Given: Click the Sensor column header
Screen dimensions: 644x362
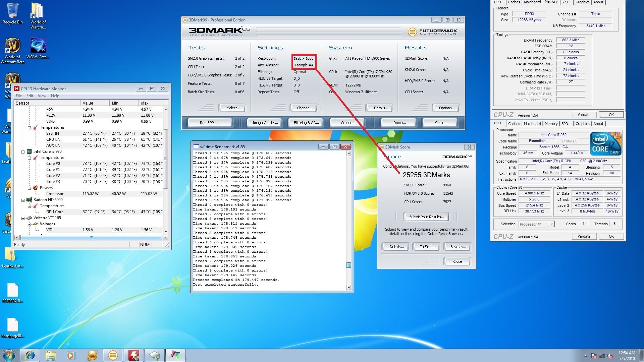Looking at the screenshot, I should tap(47, 103).
